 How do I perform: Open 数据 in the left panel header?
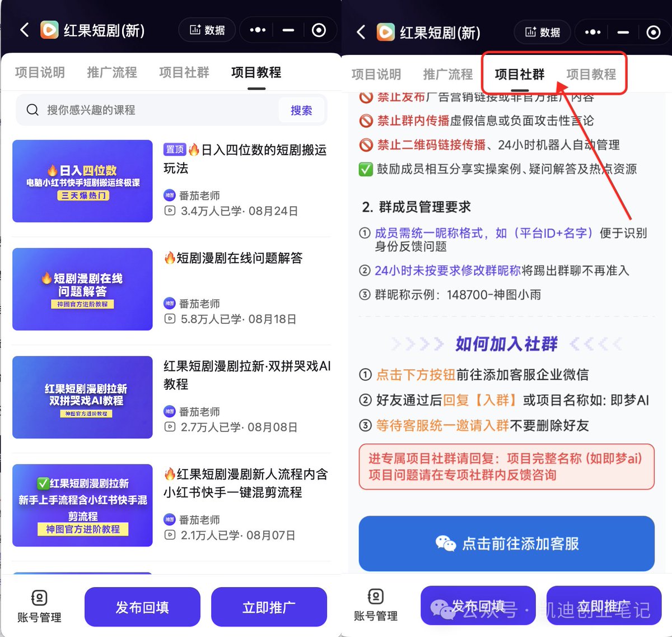coord(207,30)
